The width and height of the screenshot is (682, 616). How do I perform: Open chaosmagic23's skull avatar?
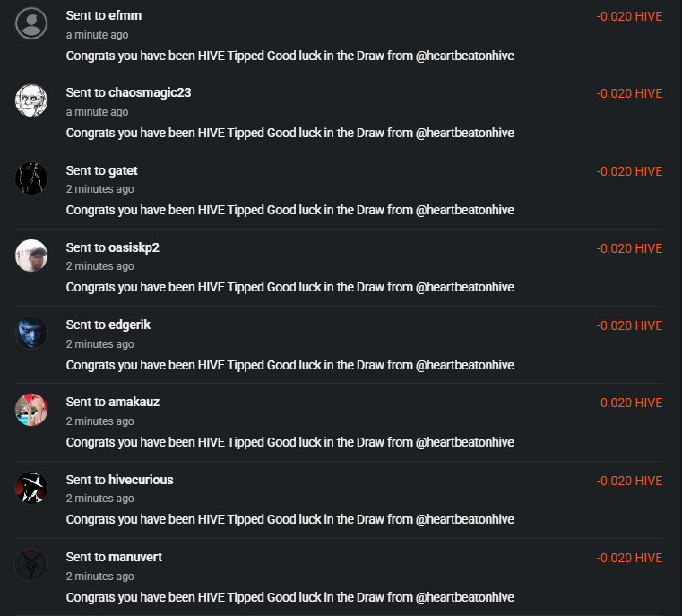[31, 100]
